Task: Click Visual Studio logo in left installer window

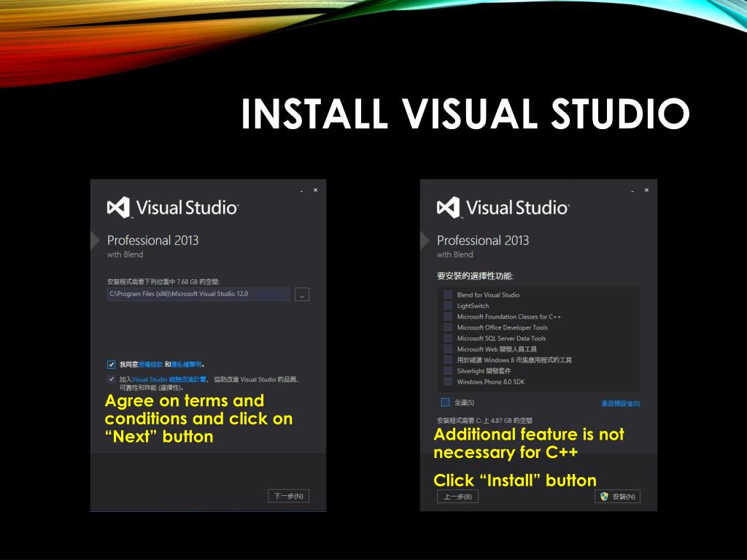Action: click(172, 208)
